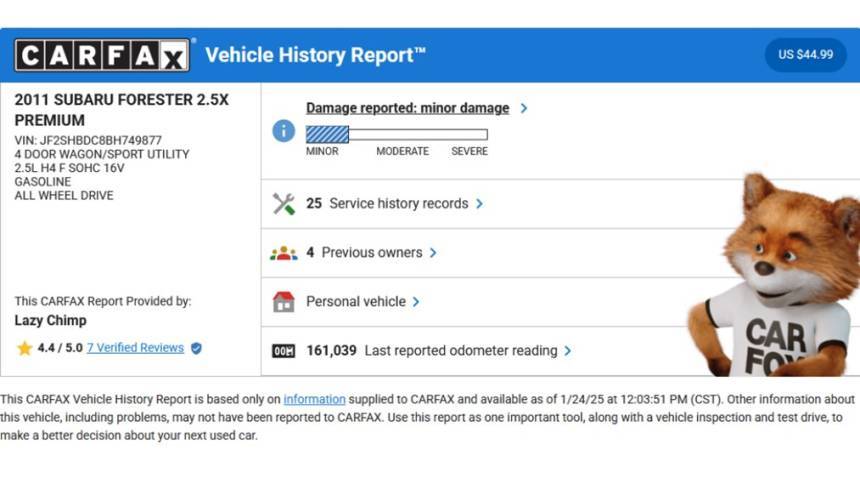
Task: Click the verified shield badge icon
Action: (x=196, y=348)
